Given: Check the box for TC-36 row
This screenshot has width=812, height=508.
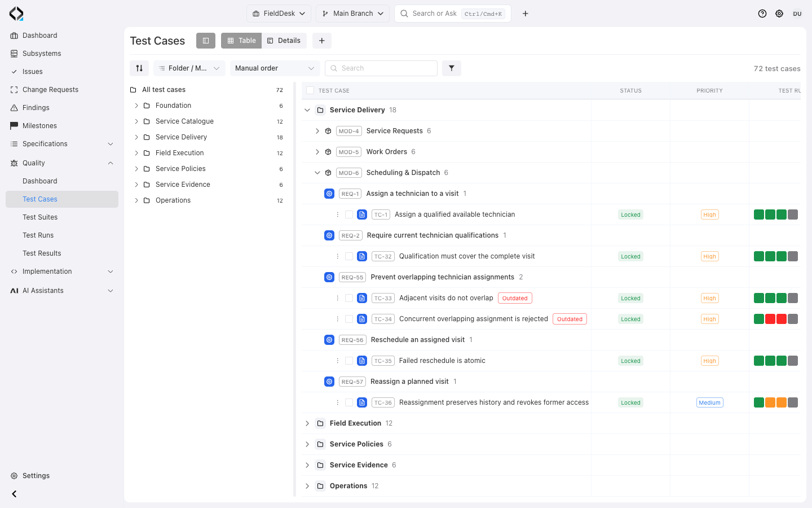Looking at the screenshot, I should [349, 402].
